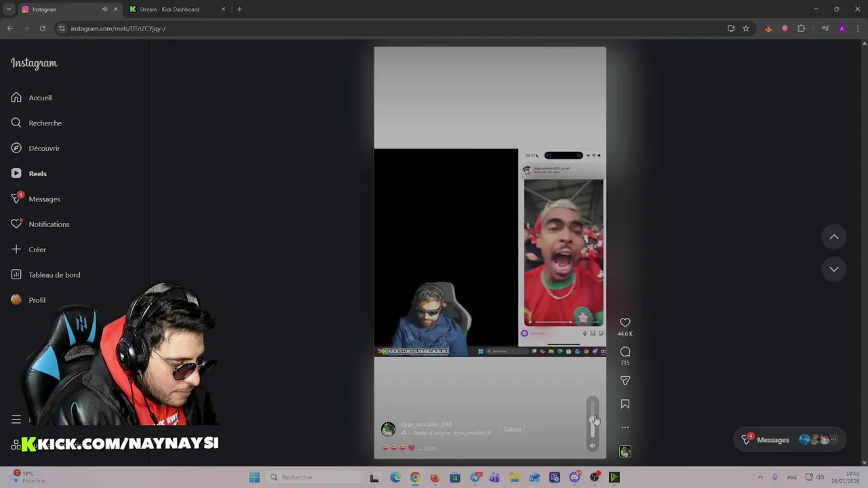Switch FRA input language indicator

point(792,477)
